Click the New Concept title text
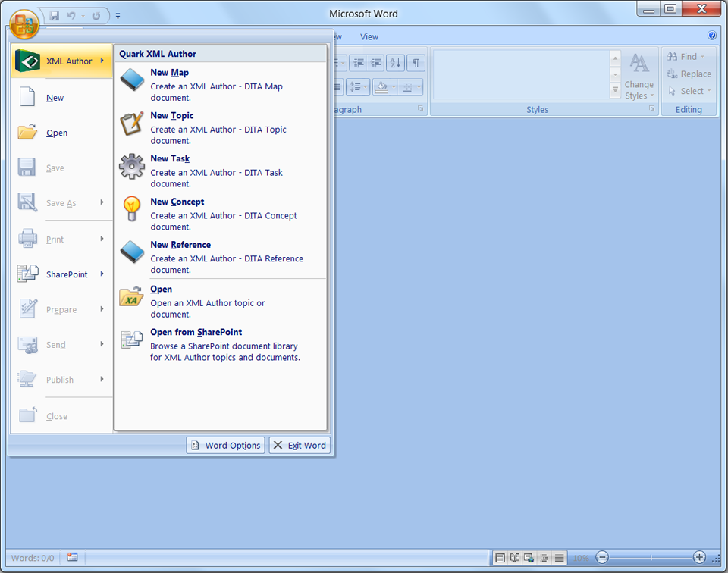 [177, 202]
